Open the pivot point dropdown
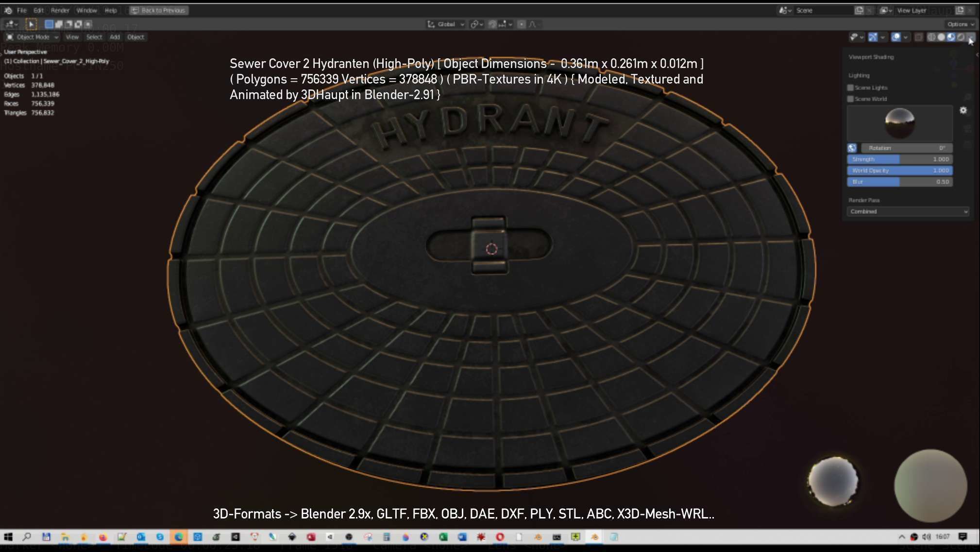The width and height of the screenshot is (980, 552). coord(476,24)
